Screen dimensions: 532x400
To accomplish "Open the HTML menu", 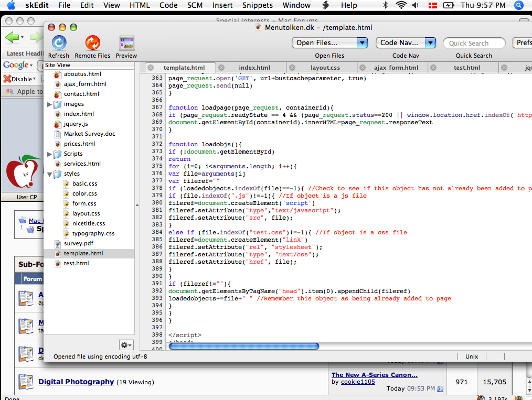I will pyautogui.click(x=140, y=5).
